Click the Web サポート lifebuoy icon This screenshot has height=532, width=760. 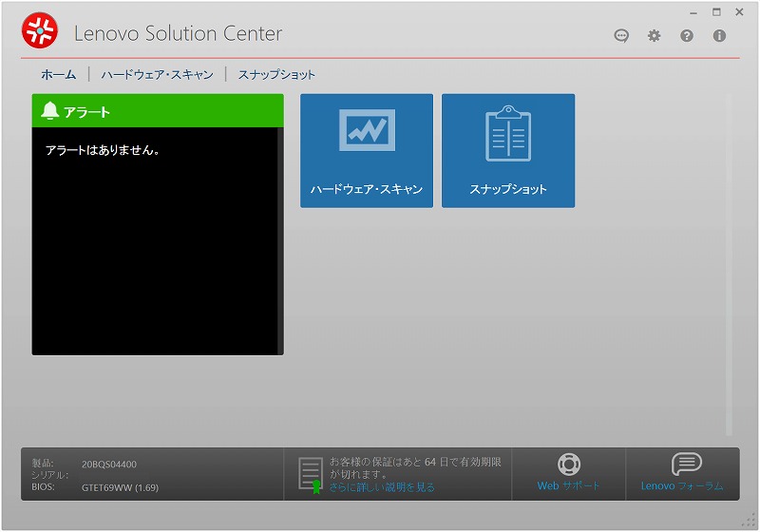568,465
